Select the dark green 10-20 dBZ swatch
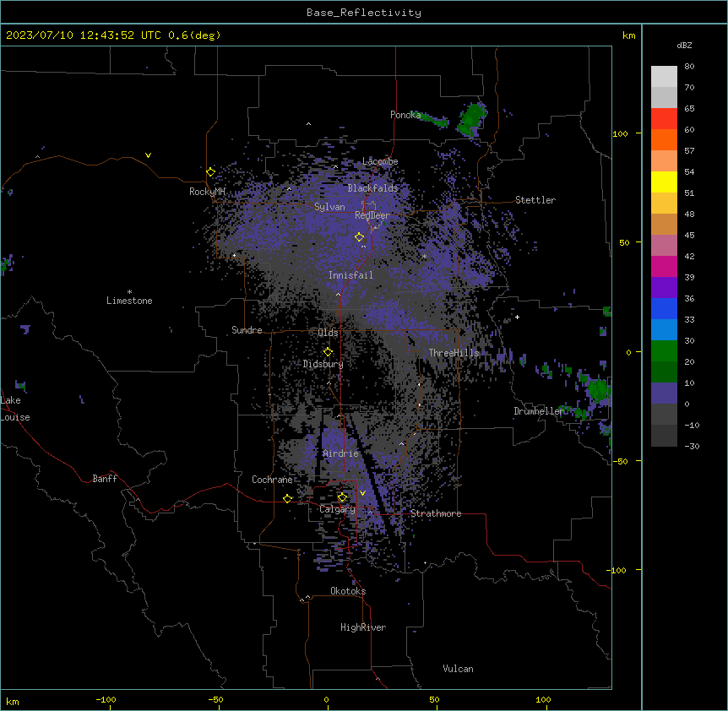The image size is (728, 711). tap(664, 372)
